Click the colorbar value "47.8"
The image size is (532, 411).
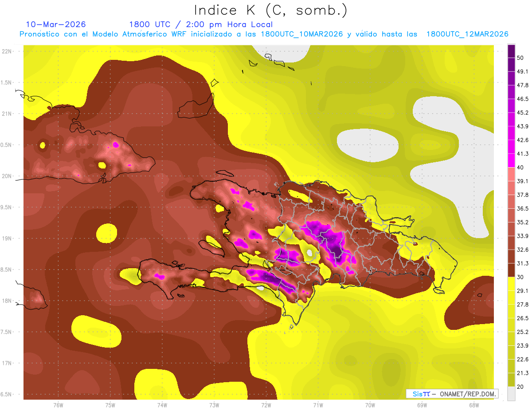(x=522, y=85)
